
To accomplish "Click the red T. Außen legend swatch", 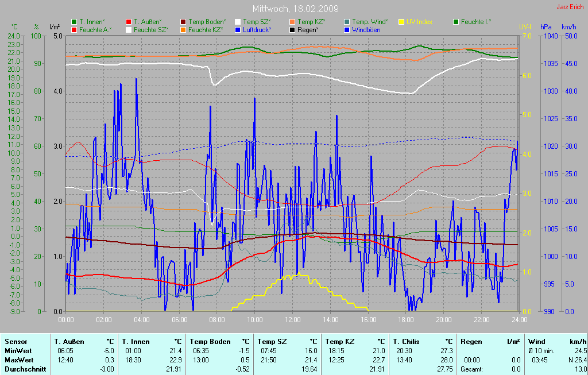I will (129, 22).
